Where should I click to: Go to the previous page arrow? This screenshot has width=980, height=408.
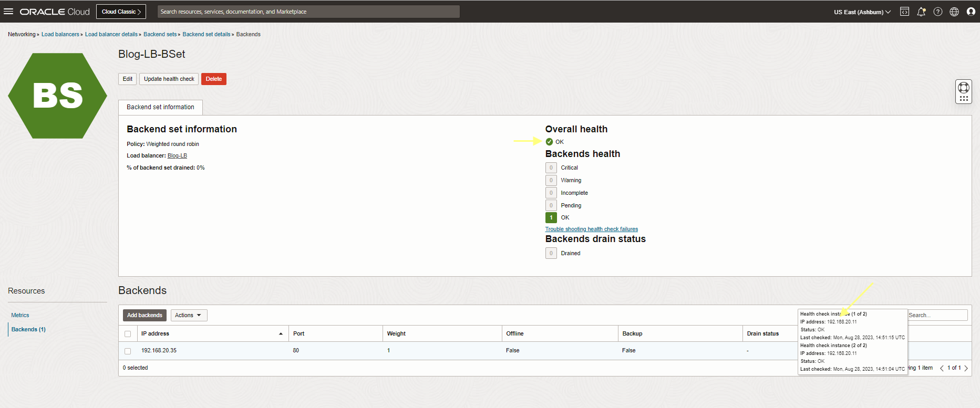click(x=942, y=368)
